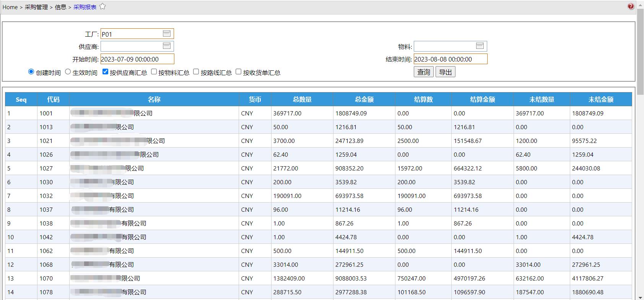The width and height of the screenshot is (644, 300).
Task: Click CNY currency cell in row 1068
Action: coord(255,264)
